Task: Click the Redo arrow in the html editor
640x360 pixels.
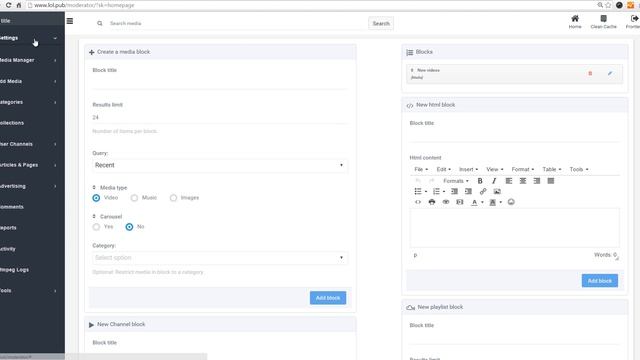Action: point(431,181)
